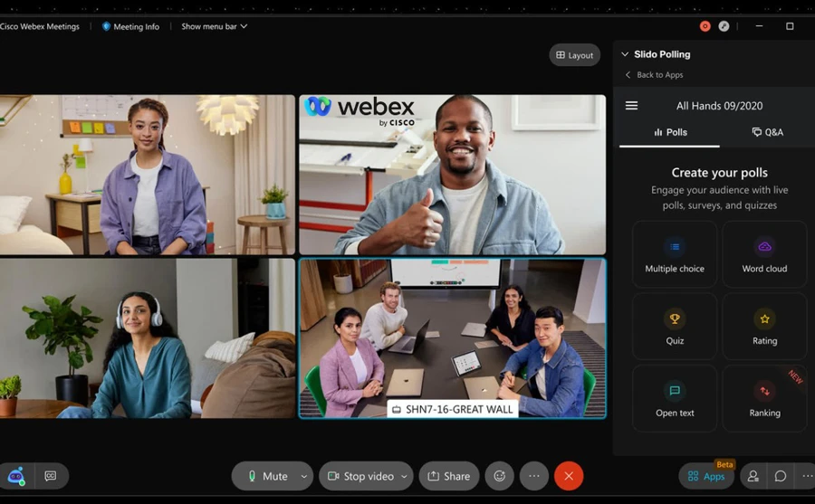The image size is (815, 504).
Task: Open the closed captions icon
Action: pos(51,476)
